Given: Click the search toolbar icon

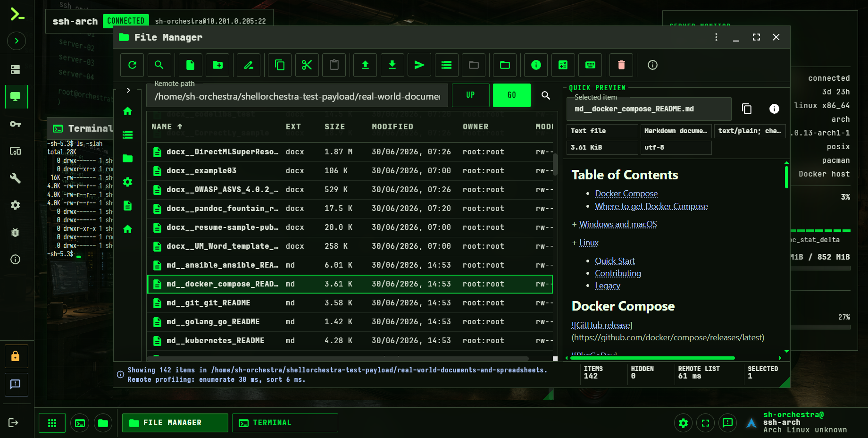Looking at the screenshot, I should tap(159, 65).
